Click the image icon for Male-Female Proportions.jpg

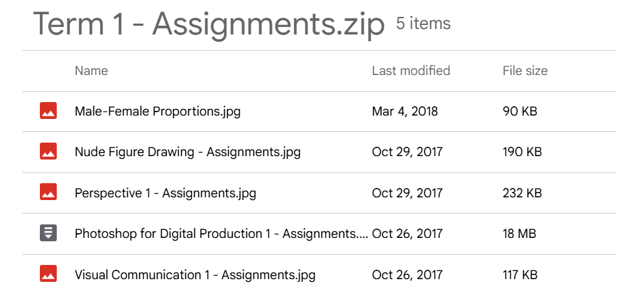pyautogui.click(x=48, y=111)
